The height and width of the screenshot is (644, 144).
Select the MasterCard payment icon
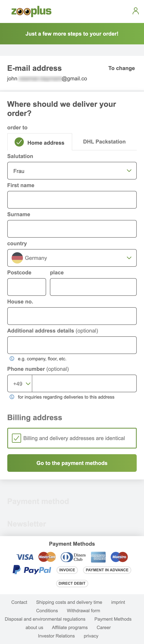pyautogui.click(x=47, y=557)
